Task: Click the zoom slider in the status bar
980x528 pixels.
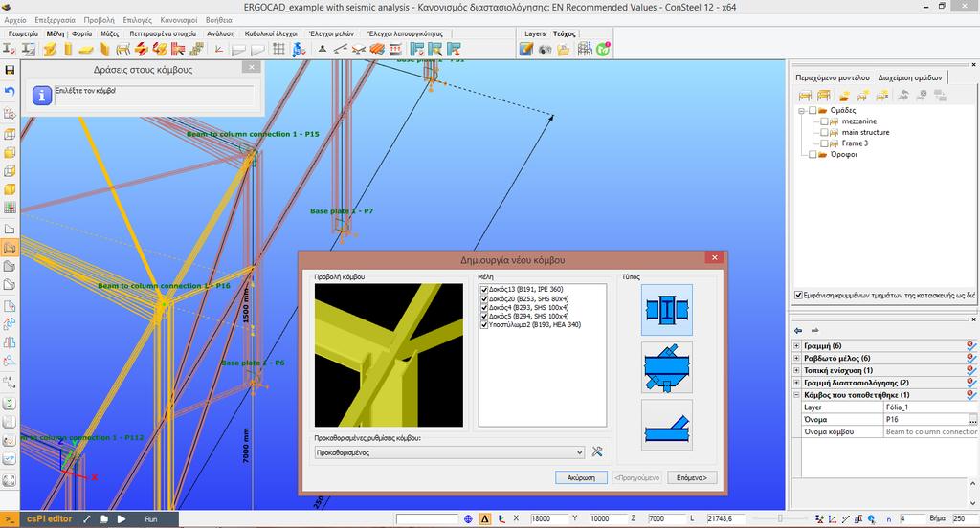Action: (x=780, y=518)
